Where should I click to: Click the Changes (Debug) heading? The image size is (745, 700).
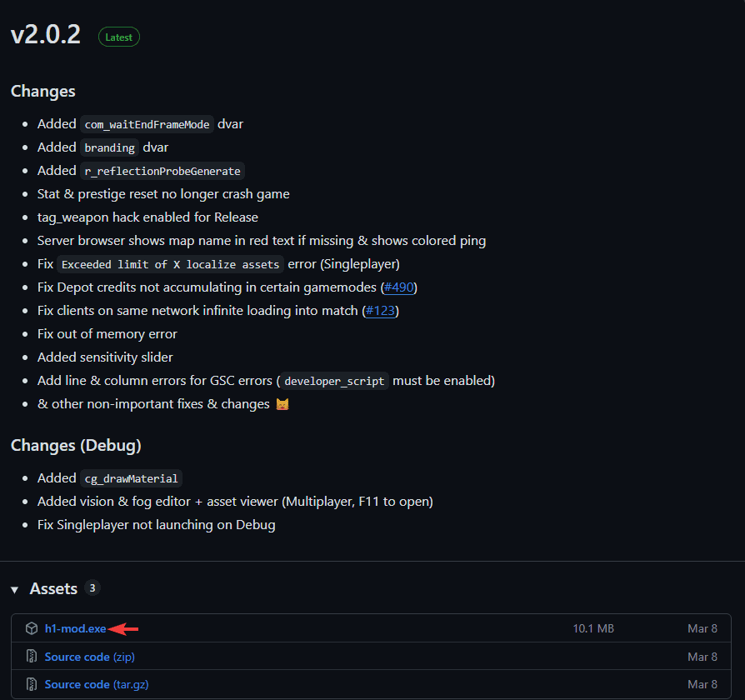(x=76, y=445)
